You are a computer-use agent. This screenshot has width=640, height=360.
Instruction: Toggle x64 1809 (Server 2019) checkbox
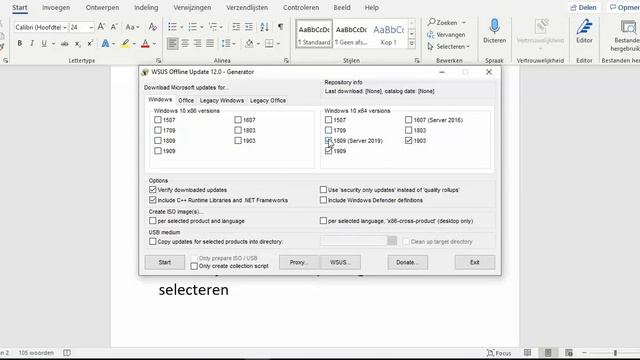[x=328, y=141]
